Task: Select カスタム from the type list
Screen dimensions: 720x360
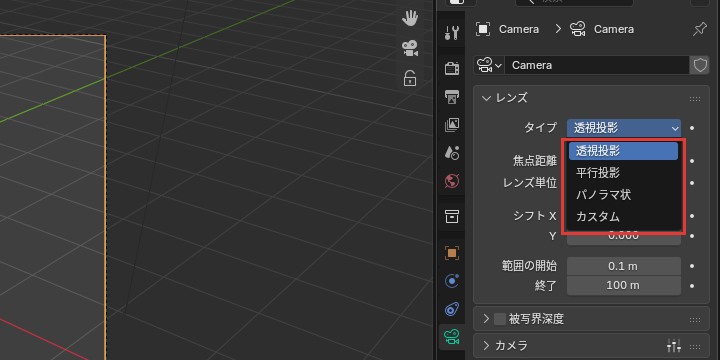Action: pos(623,216)
